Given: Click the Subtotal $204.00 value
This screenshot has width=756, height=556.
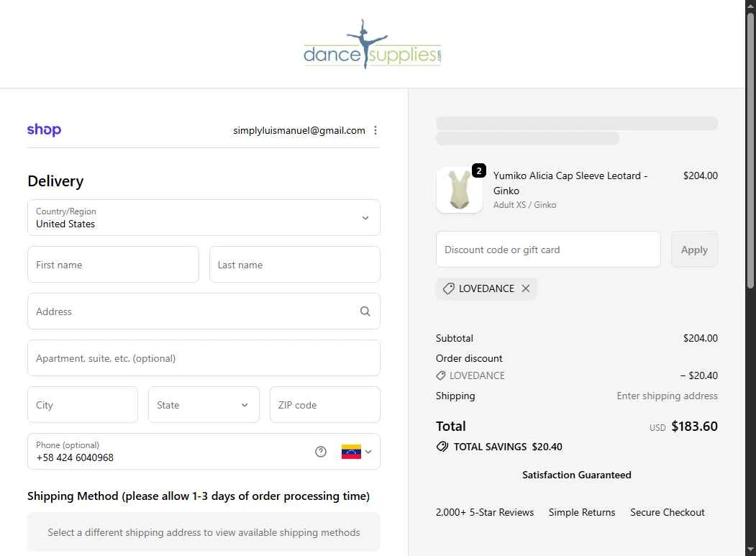Looking at the screenshot, I should point(700,339).
